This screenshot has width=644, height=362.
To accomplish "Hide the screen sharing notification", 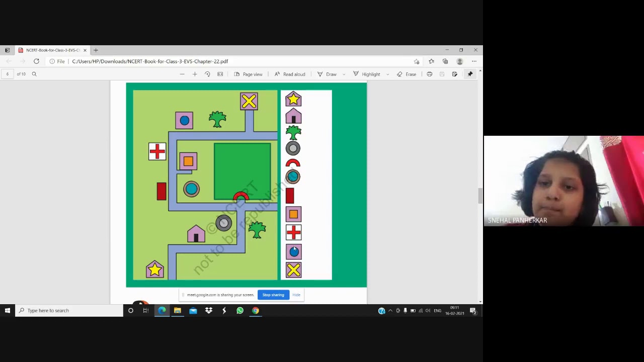I will pos(296,295).
